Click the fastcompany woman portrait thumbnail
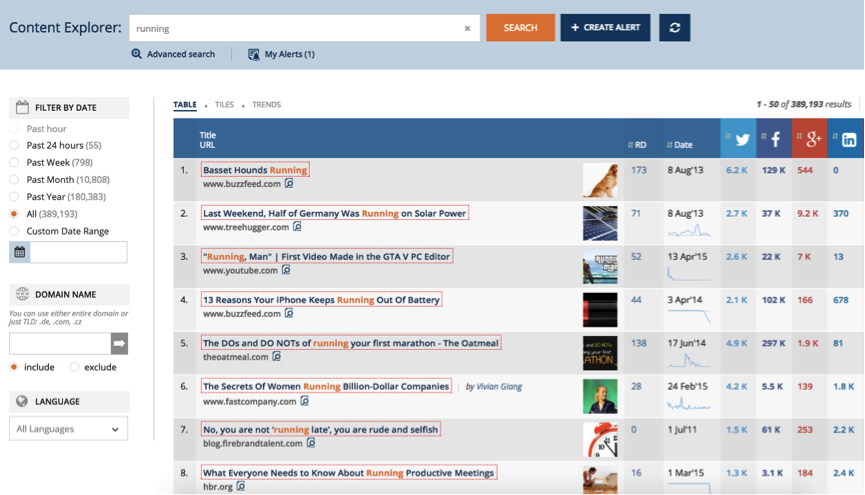 600,396
